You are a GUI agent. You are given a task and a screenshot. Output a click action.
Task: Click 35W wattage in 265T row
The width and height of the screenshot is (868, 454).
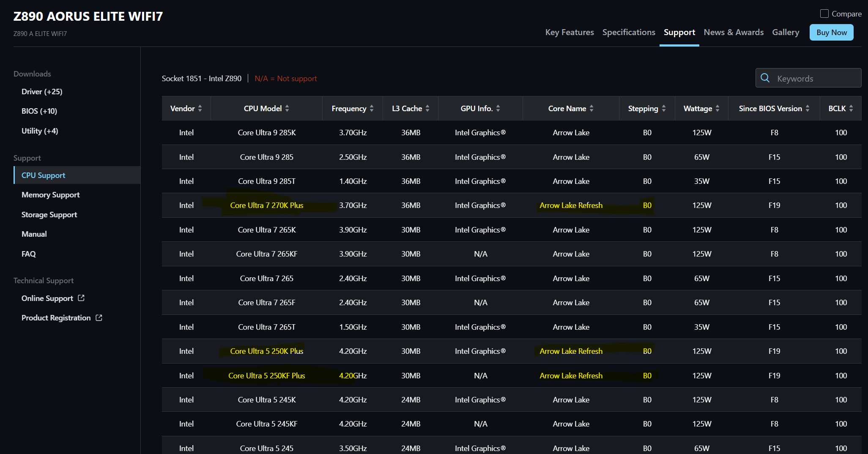click(702, 327)
